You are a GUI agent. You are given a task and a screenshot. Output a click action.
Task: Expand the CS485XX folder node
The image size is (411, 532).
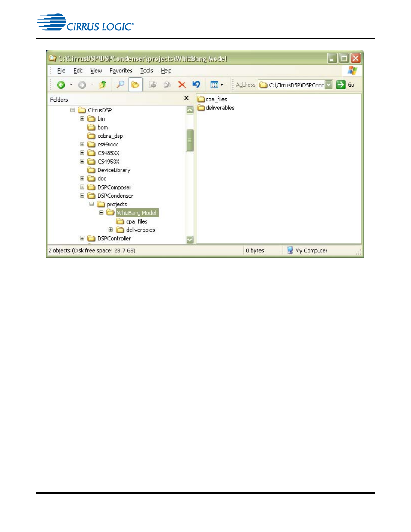tap(82, 153)
